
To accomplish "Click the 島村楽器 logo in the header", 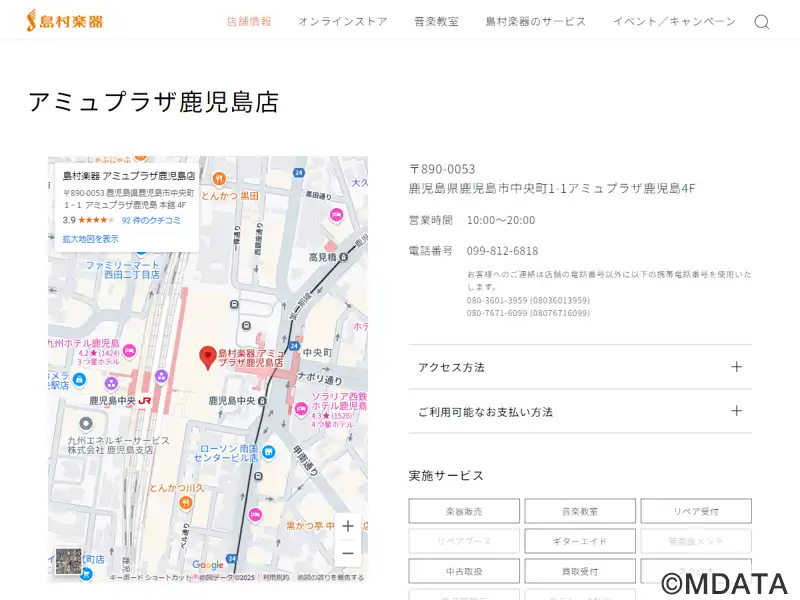I will point(65,21).
